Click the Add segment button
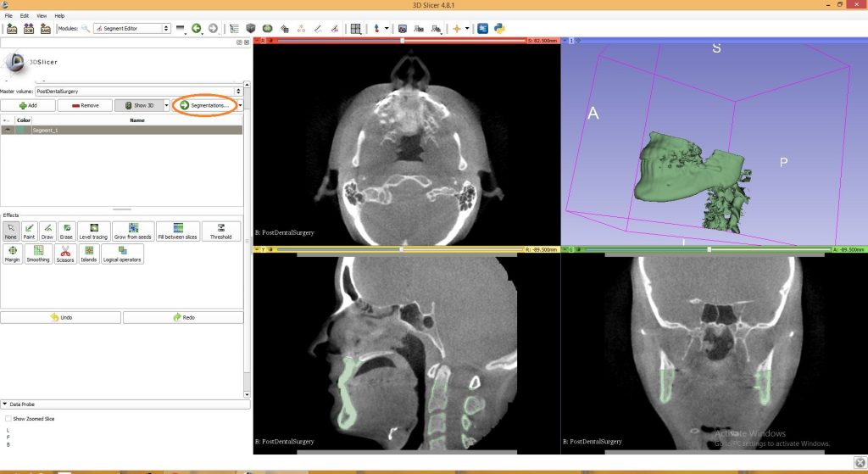Screen dimensions: 868x474 pyautogui.click(x=28, y=105)
